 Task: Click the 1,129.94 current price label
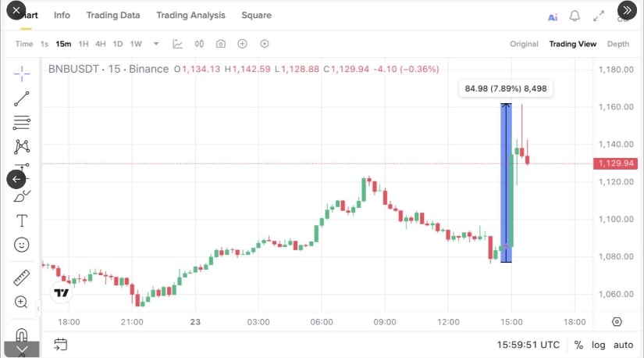615,163
